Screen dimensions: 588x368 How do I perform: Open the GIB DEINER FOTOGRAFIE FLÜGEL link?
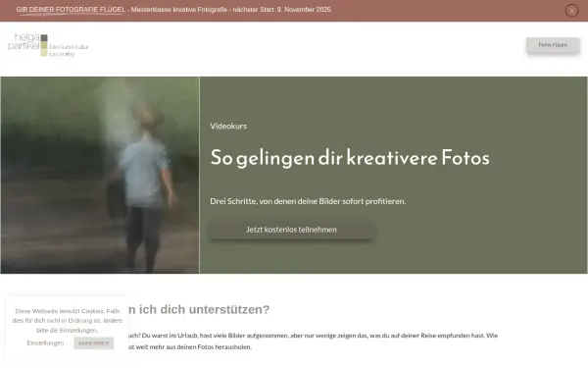(x=71, y=10)
